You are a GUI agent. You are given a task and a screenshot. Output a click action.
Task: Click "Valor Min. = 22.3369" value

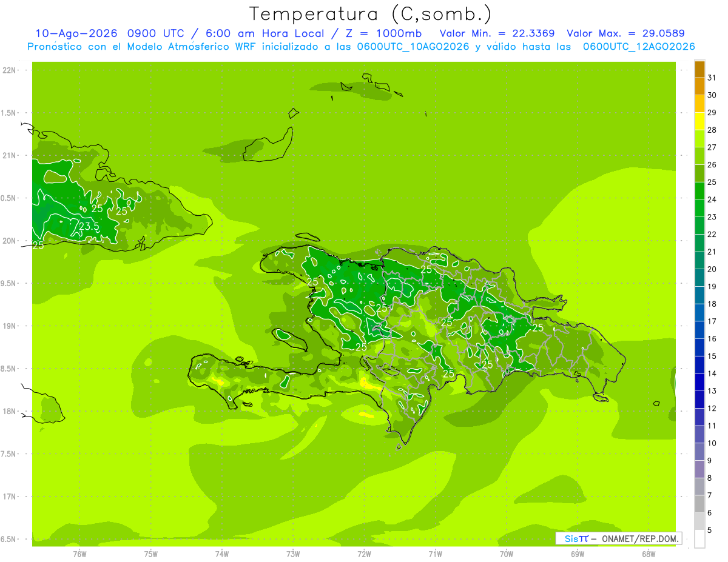tap(497, 33)
